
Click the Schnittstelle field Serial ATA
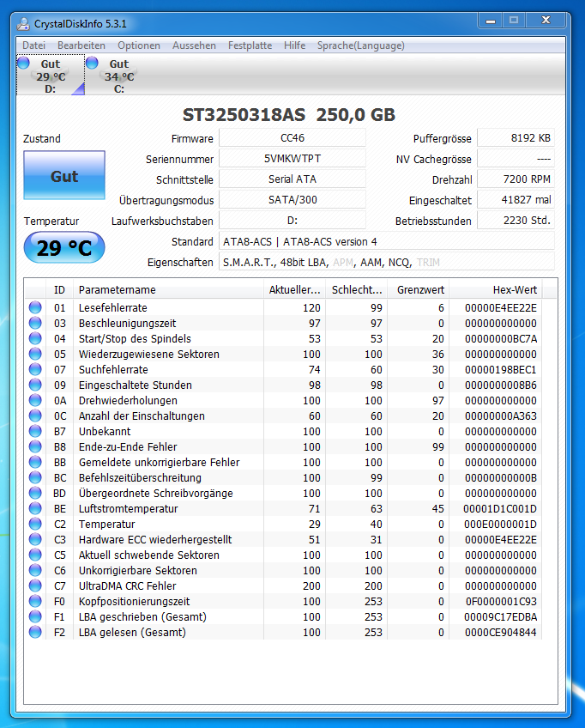tap(292, 179)
